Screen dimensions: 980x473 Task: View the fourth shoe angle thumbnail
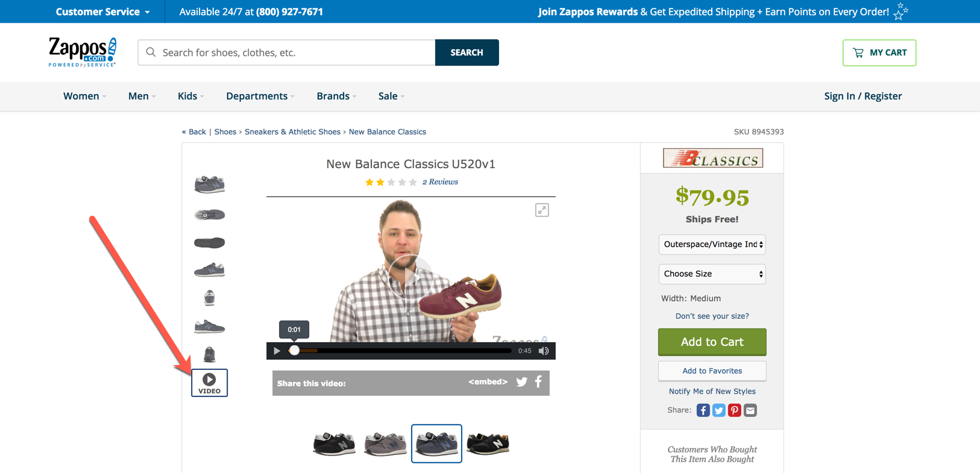click(209, 270)
